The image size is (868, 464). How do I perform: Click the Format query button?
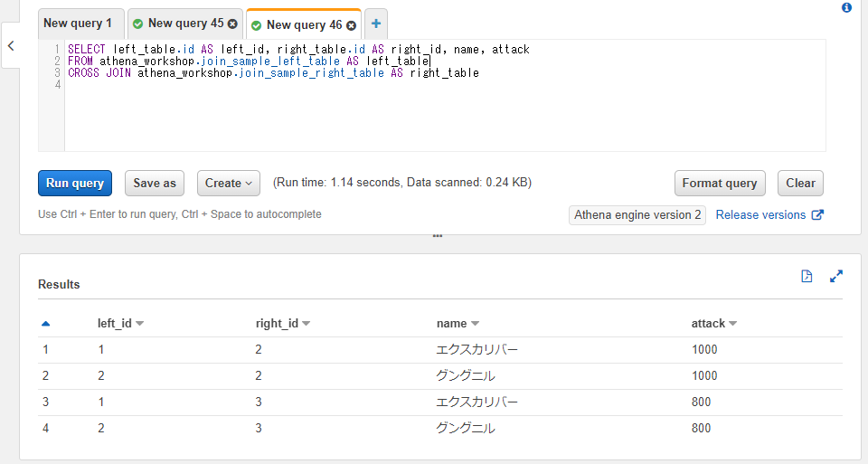(x=720, y=184)
